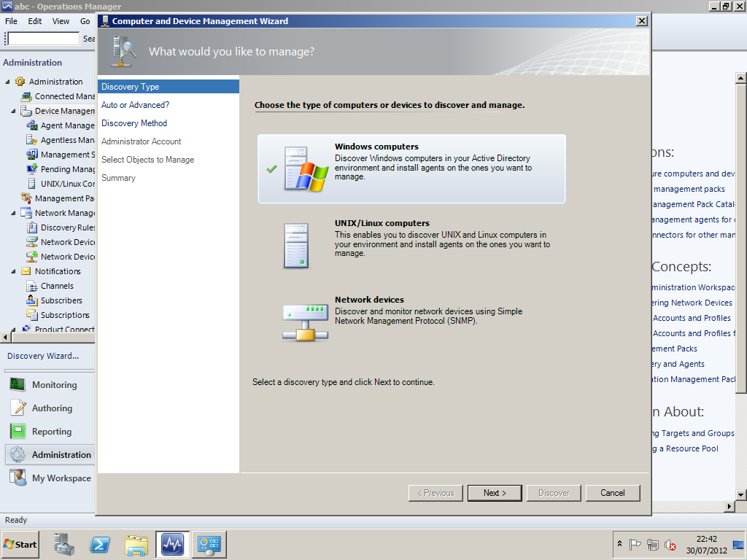
Task: Select the Discovery Rules tree item
Action: pos(68,227)
